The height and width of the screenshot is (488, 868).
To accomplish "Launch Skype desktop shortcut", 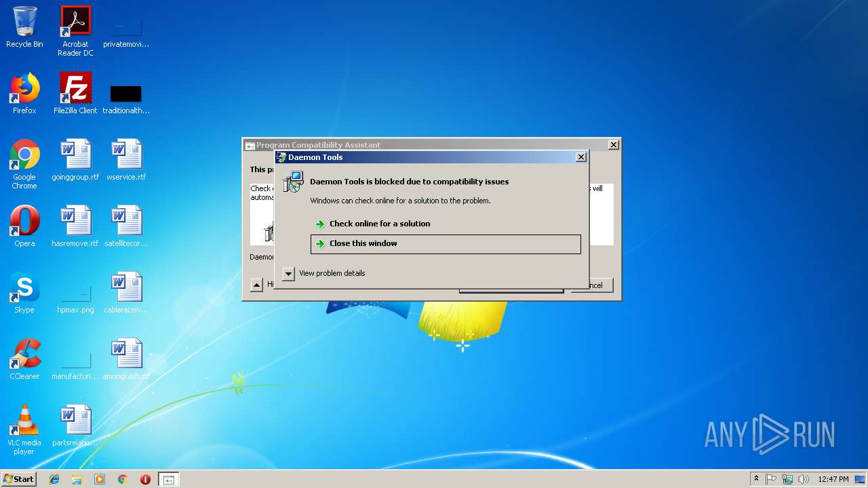I will point(24,293).
